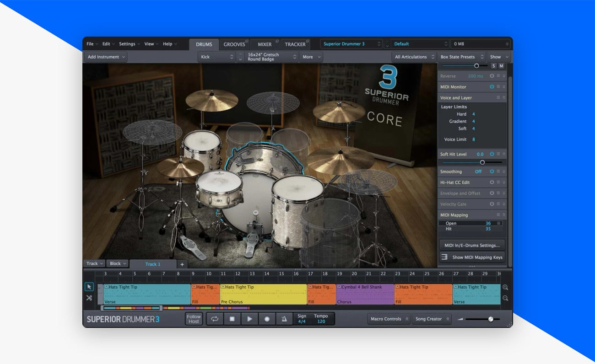Screen dimensions: 595x364
Task: Open the Superior Drummer 3 library dropdown
Action: click(351, 44)
